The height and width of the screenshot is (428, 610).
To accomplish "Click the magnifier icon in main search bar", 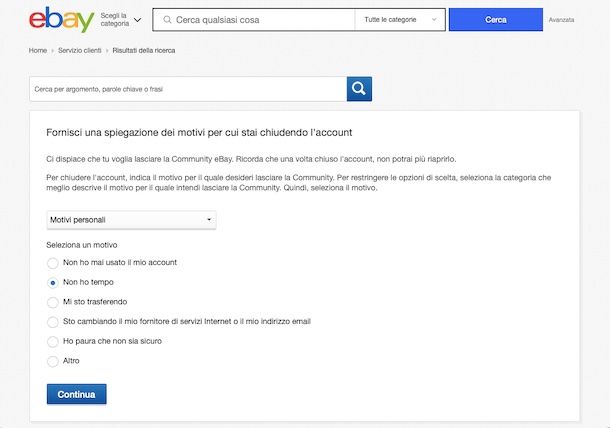I will (x=167, y=19).
